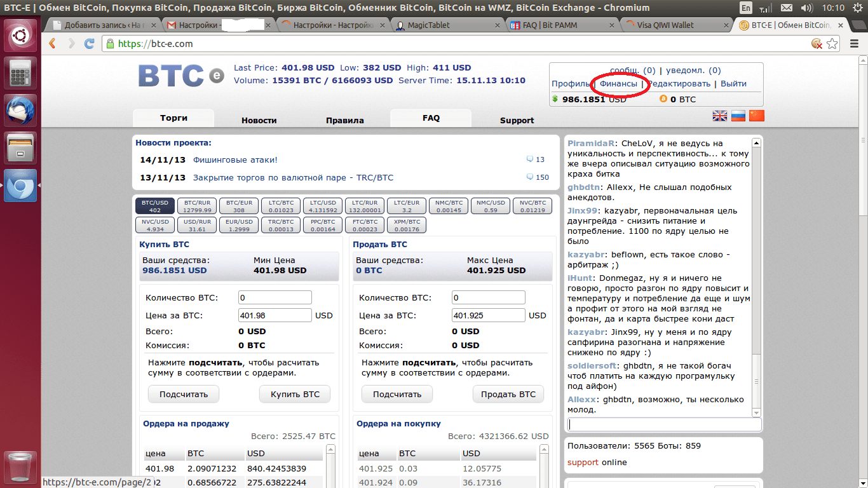This screenshot has height=488, width=868.
Task: Select the NMC/BTC currency pair
Action: coord(449,206)
